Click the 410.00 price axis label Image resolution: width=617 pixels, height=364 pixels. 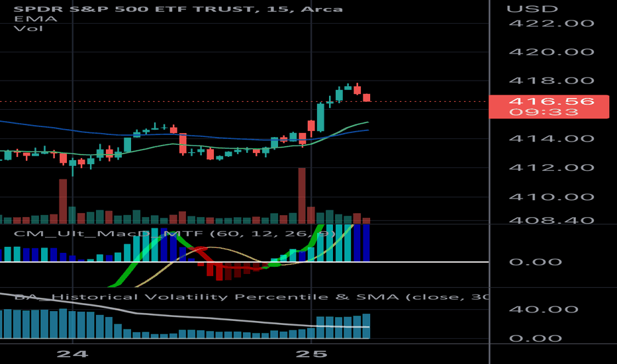[551, 197]
